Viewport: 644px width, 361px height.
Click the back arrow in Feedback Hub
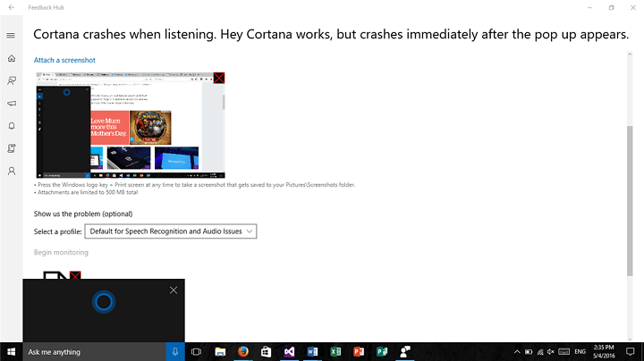coord(11,7)
